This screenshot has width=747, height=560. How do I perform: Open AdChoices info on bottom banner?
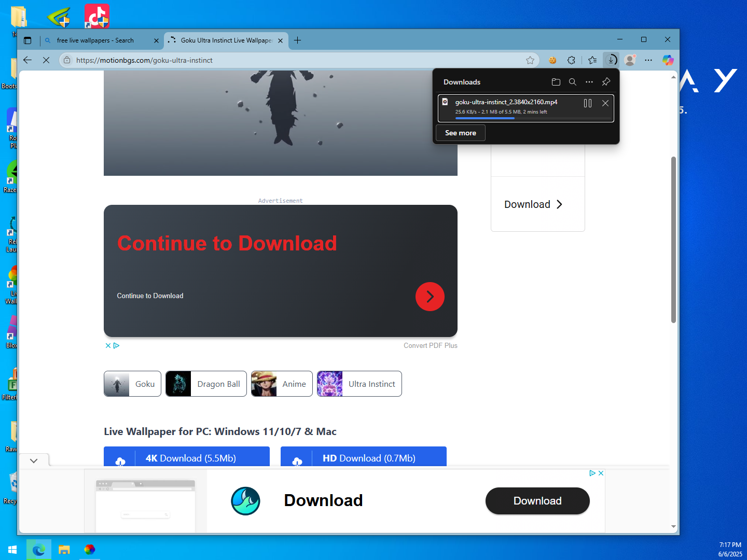592,473
